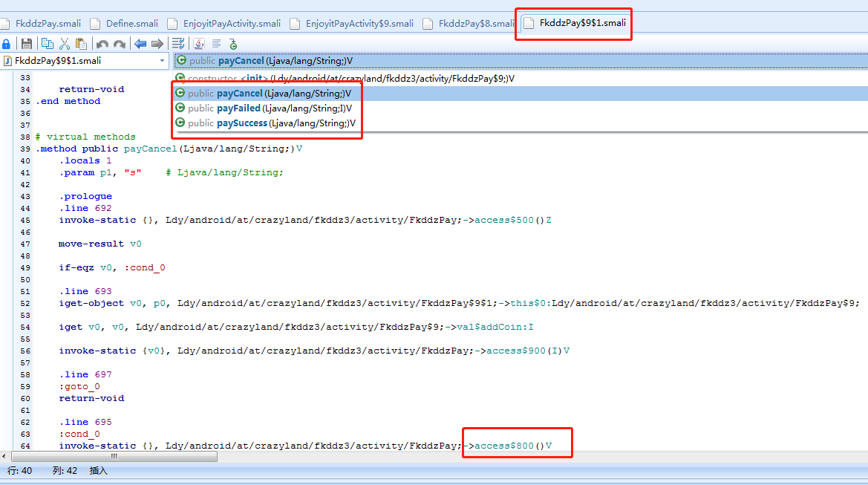Redo the last undone edit

point(119,44)
